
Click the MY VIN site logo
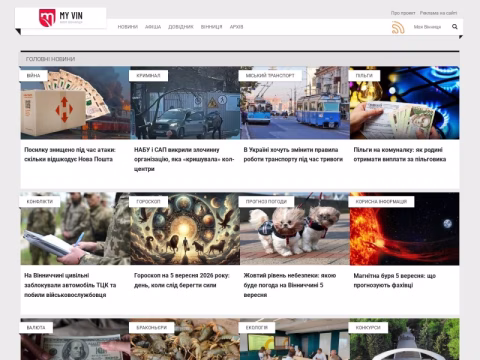point(61,18)
